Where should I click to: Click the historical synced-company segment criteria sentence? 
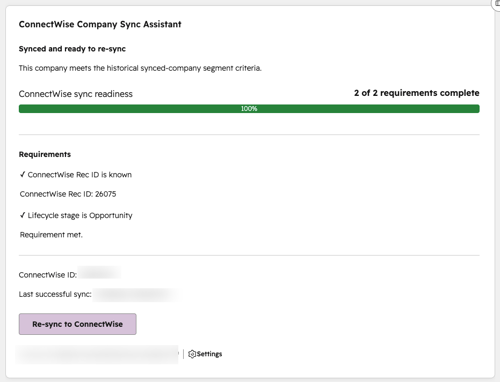140,68
